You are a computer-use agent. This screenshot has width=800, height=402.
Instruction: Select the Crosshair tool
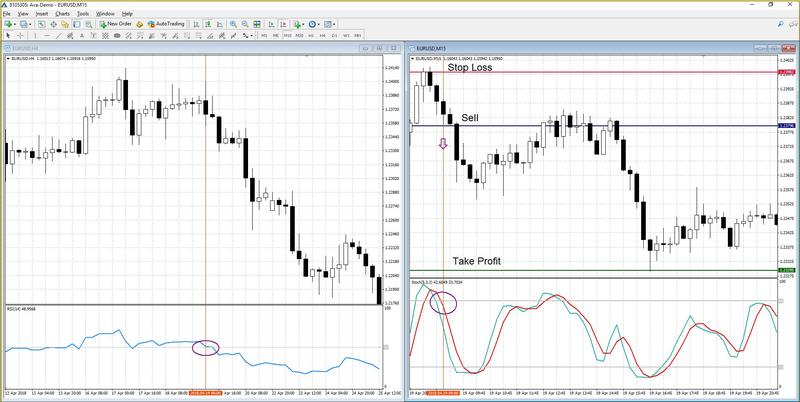pyautogui.click(x=20, y=36)
